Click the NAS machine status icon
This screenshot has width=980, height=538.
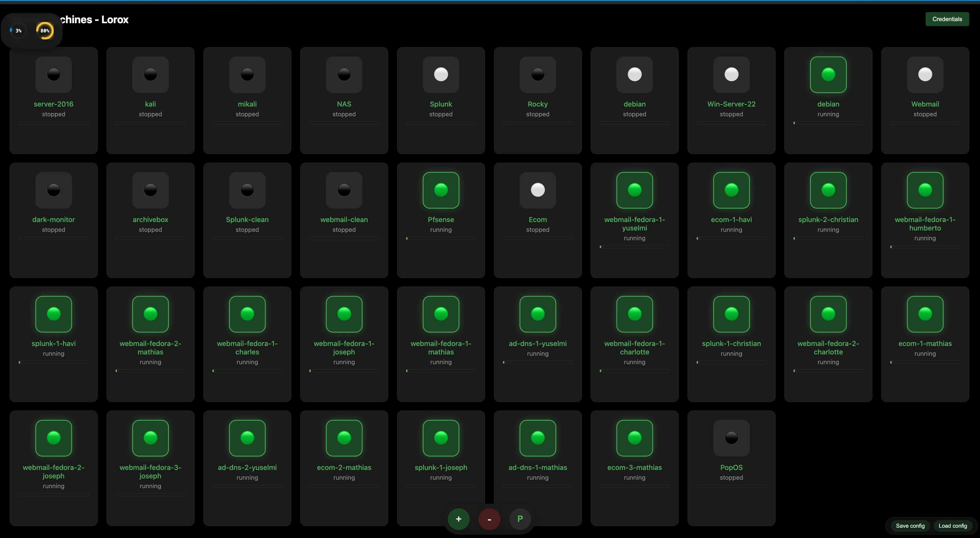coord(344,75)
